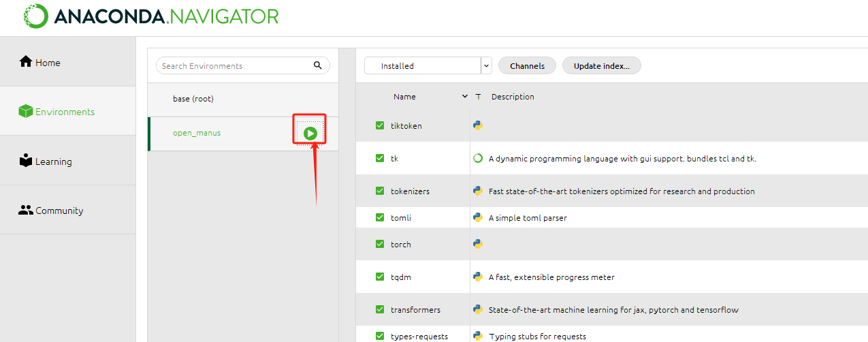Click the Environments cube icon

tap(26, 111)
